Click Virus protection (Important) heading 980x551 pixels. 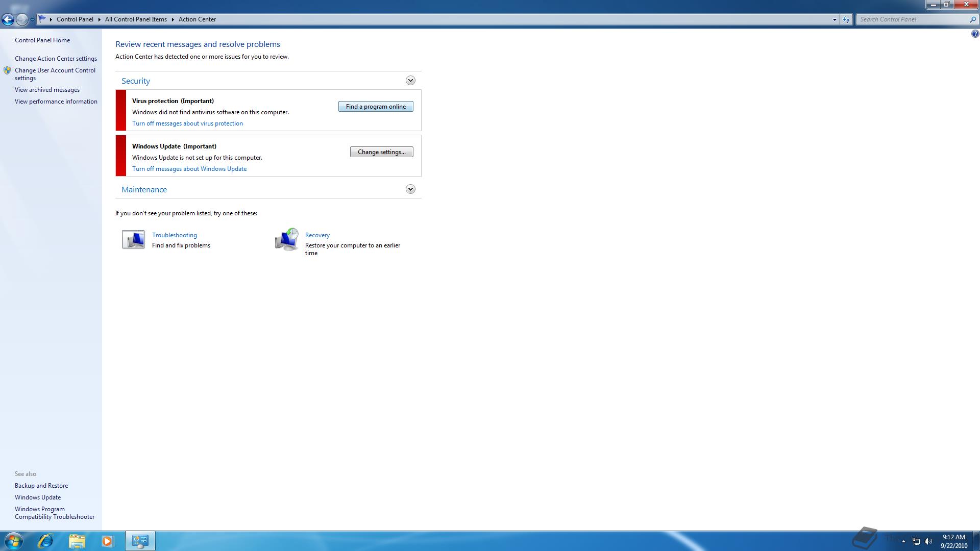coord(173,101)
